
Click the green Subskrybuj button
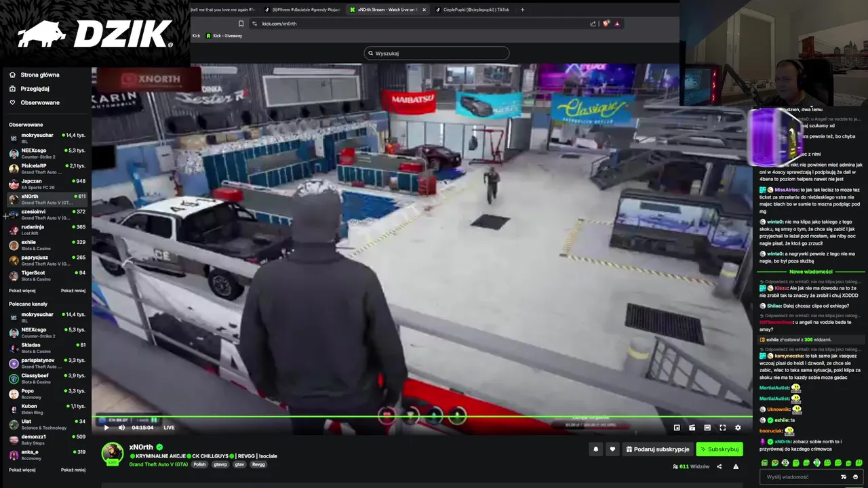(719, 449)
